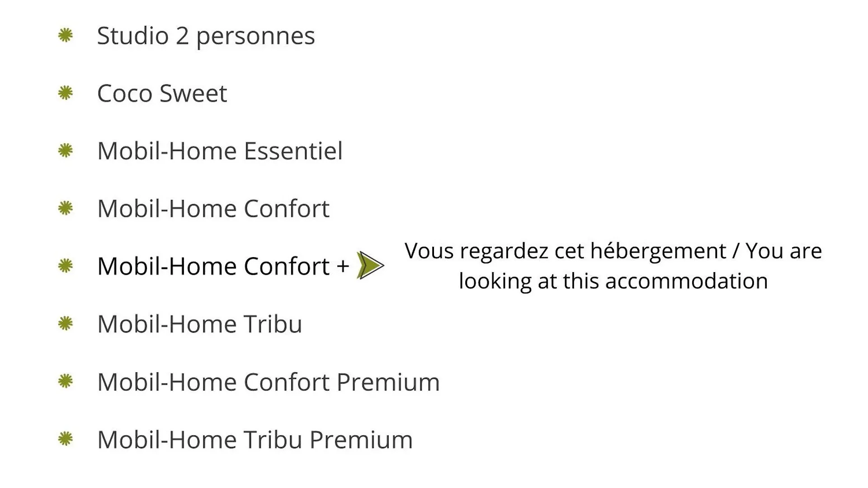Click the bullet before Mobil-Home Confort Premium

[x=66, y=381]
